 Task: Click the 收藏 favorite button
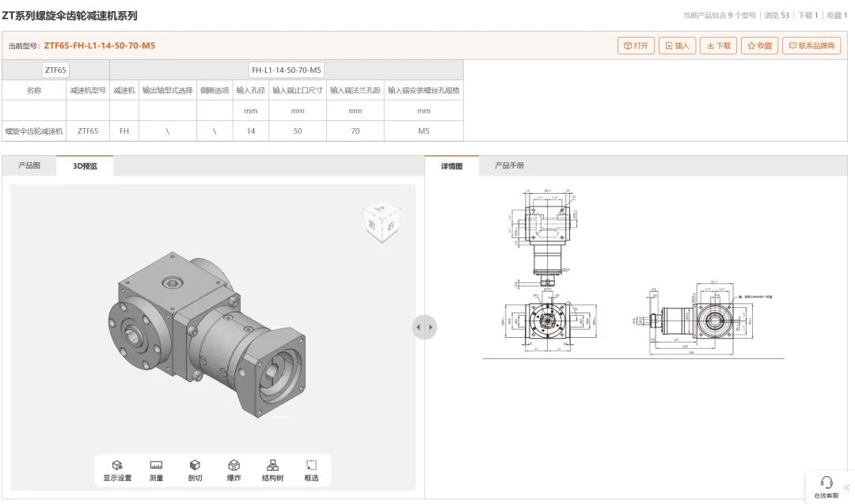pyautogui.click(x=759, y=46)
